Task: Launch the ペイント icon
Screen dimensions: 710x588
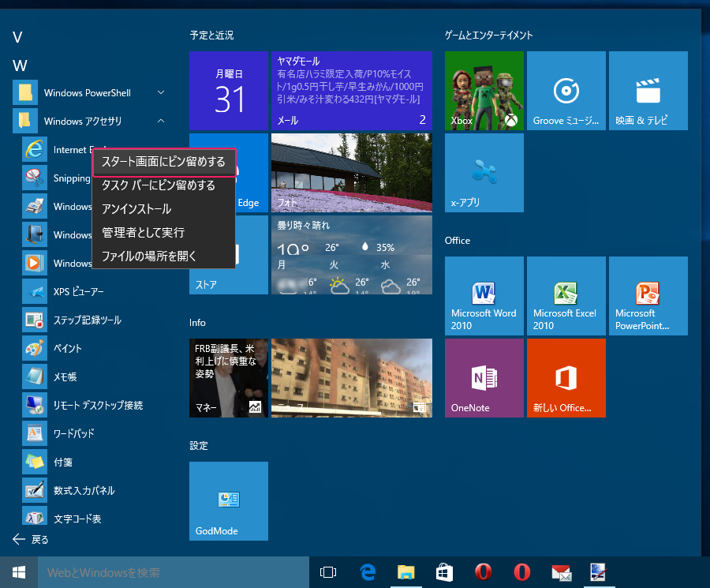Action: point(35,348)
